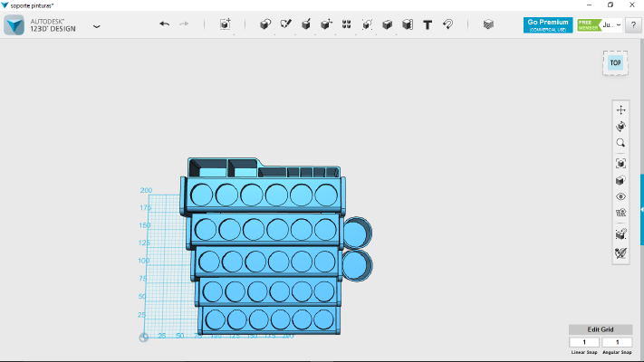Open the Material tool
Screen dimensions: 644x362
pos(488,24)
